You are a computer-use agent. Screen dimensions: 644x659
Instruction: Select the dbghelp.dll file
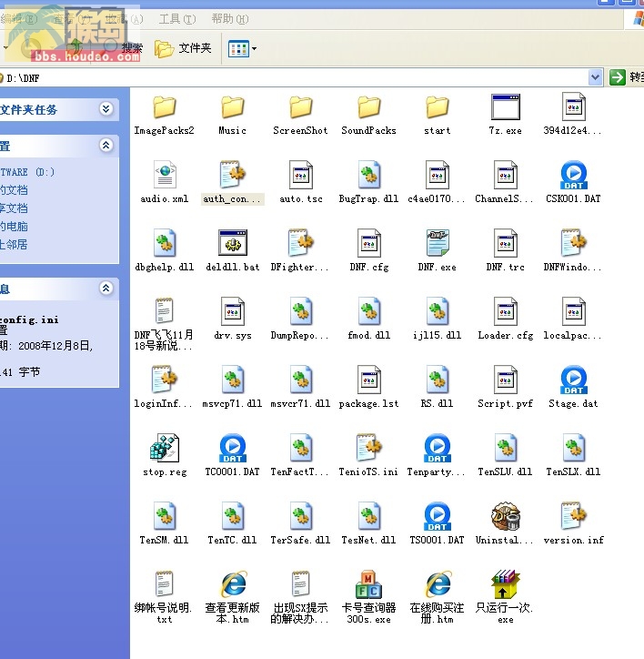pos(165,243)
